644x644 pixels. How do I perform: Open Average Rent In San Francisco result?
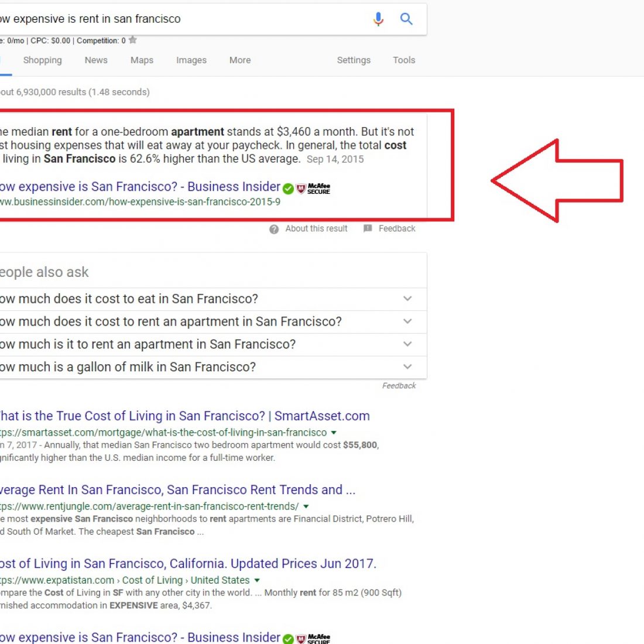(178, 490)
